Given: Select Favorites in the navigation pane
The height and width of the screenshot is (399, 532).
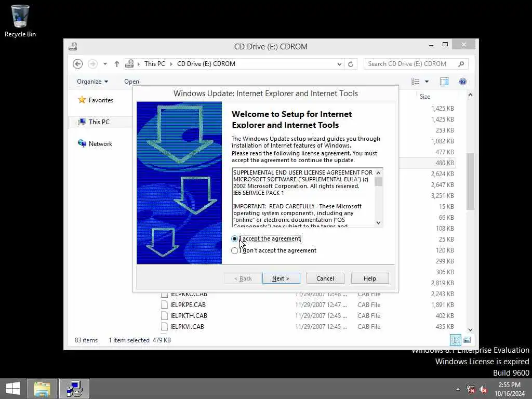Looking at the screenshot, I should point(101,100).
